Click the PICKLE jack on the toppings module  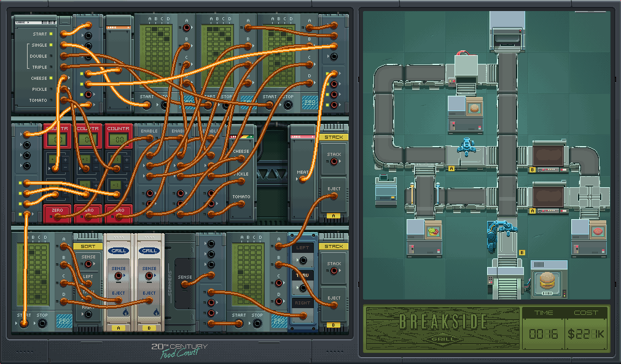pyautogui.click(x=241, y=181)
